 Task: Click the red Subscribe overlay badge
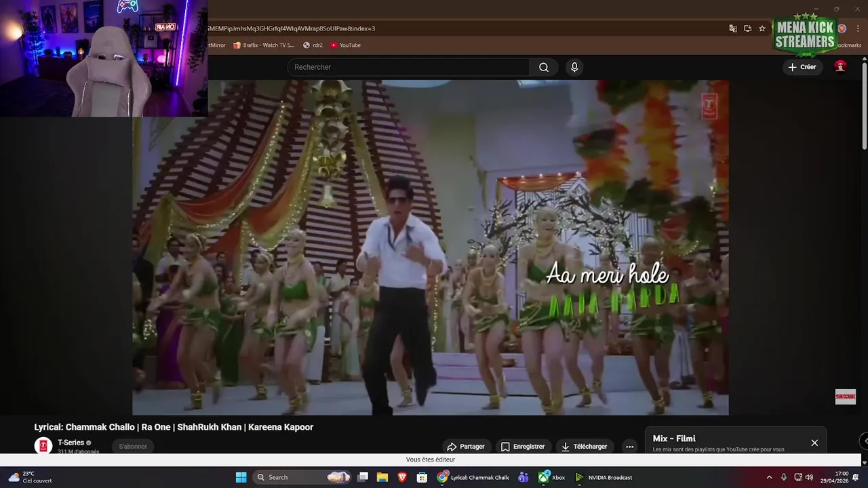[845, 396]
